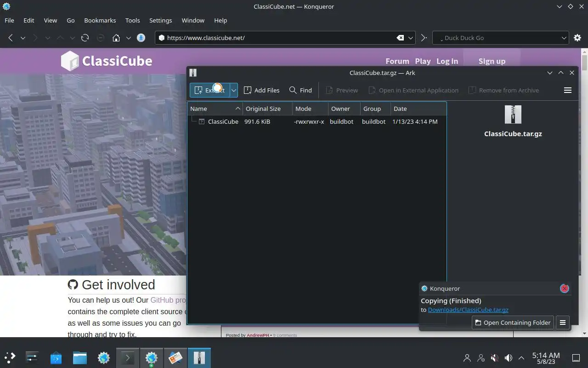Open the Forum link on ClassiCube site
Image resolution: width=588 pixels, height=368 pixels.
click(x=397, y=61)
